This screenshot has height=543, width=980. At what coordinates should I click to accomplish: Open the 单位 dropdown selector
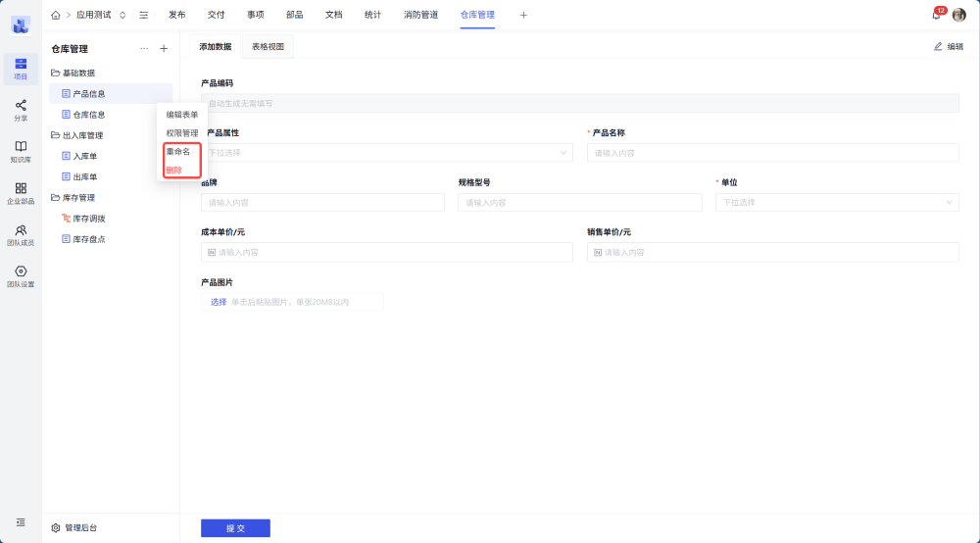click(837, 202)
